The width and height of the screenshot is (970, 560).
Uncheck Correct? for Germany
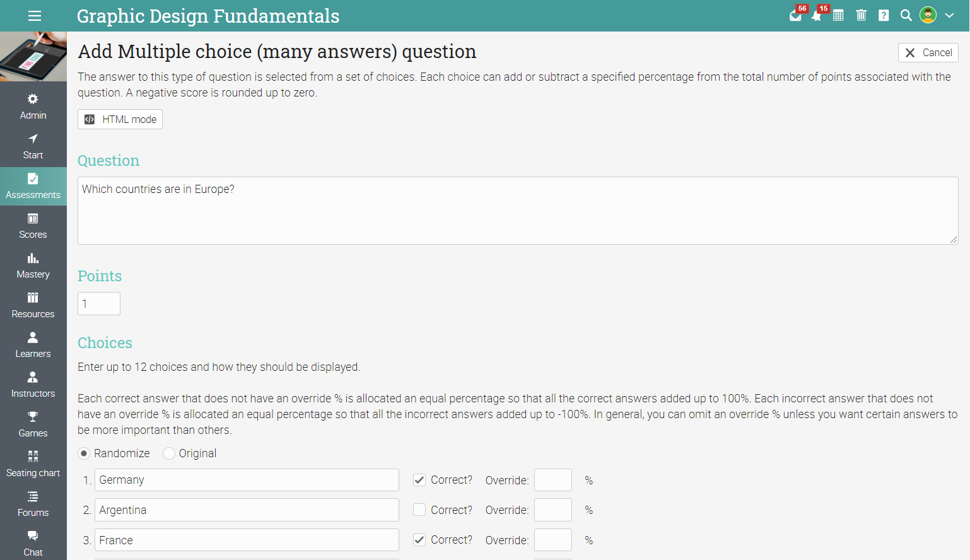(419, 480)
